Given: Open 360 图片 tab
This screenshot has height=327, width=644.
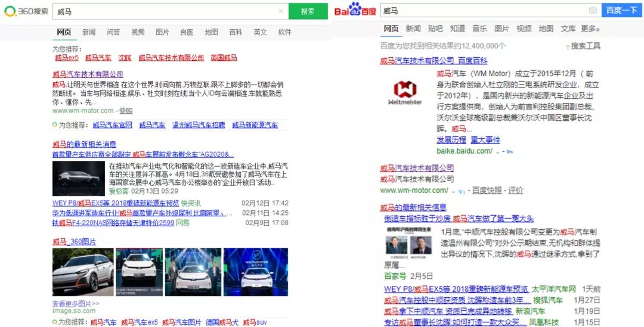Looking at the screenshot, I should [162, 32].
